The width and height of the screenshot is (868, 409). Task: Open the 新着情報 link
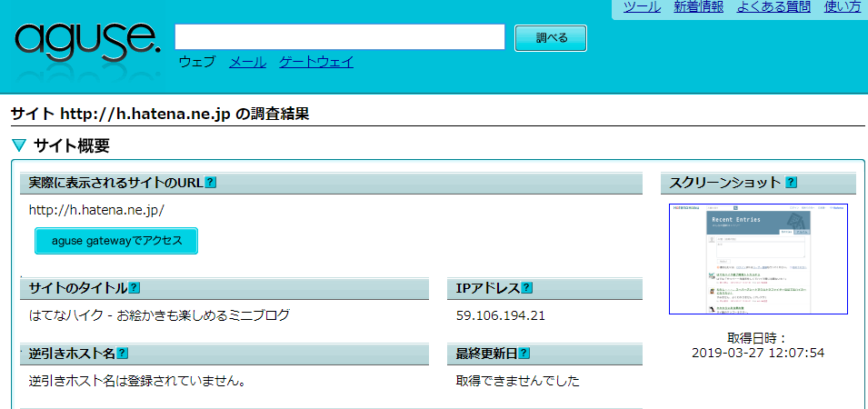pyautogui.click(x=699, y=7)
